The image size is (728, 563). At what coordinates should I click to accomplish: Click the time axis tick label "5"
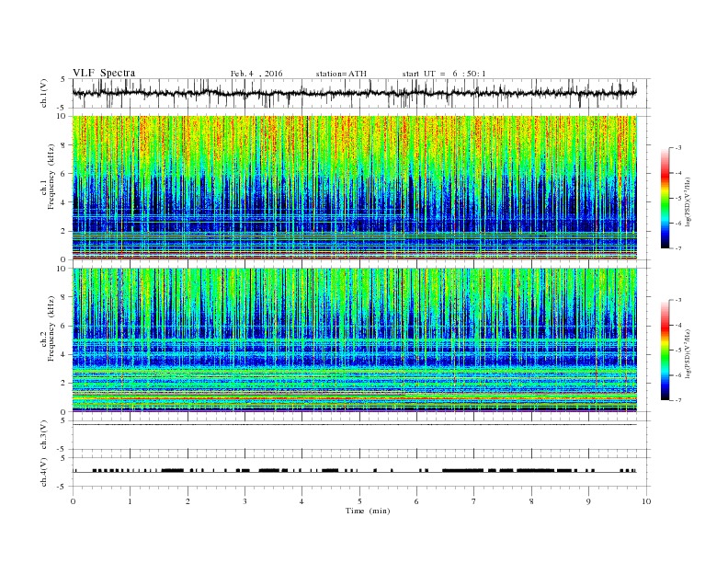pos(359,501)
